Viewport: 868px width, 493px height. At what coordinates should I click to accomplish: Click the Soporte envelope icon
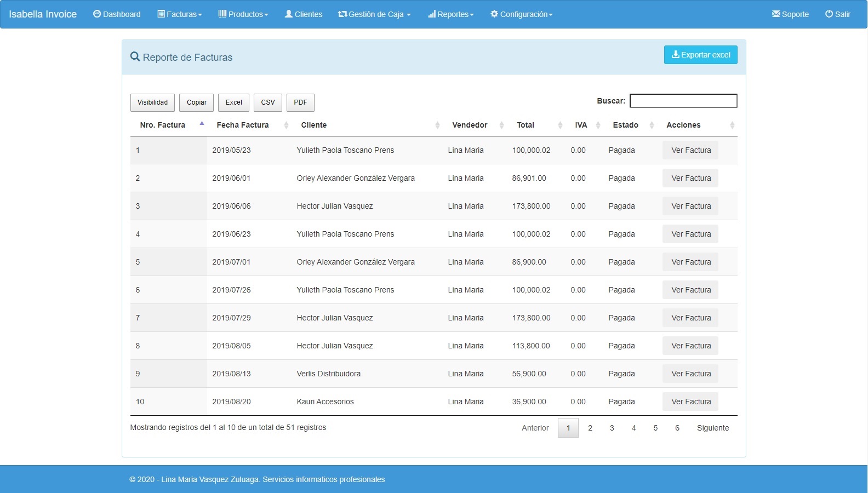pyautogui.click(x=776, y=14)
